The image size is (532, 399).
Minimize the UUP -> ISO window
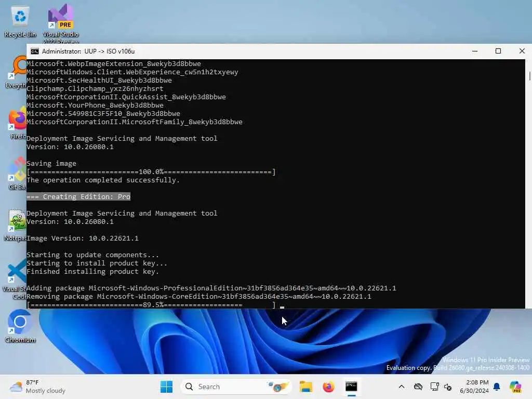(475, 51)
